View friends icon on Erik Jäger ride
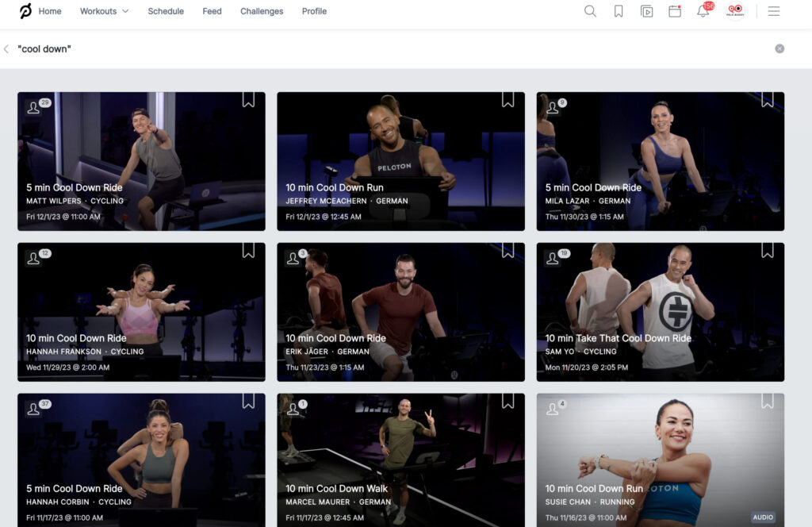 (293, 258)
